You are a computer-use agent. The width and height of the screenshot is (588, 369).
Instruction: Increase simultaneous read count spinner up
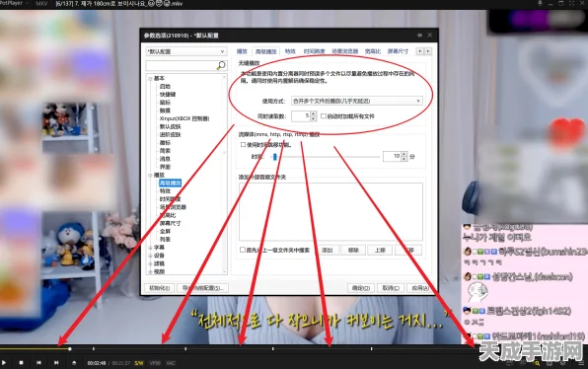pyautogui.click(x=314, y=113)
